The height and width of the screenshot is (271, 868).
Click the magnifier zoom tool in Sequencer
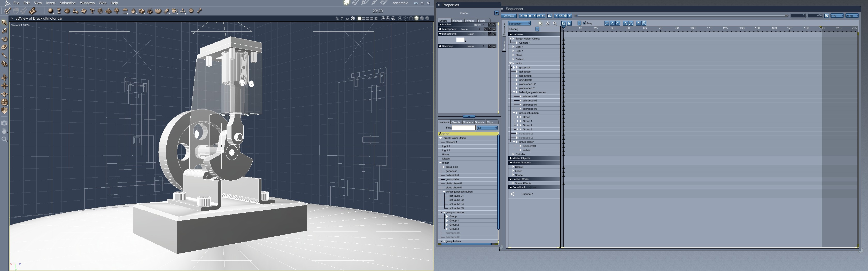pyautogui.click(x=555, y=23)
